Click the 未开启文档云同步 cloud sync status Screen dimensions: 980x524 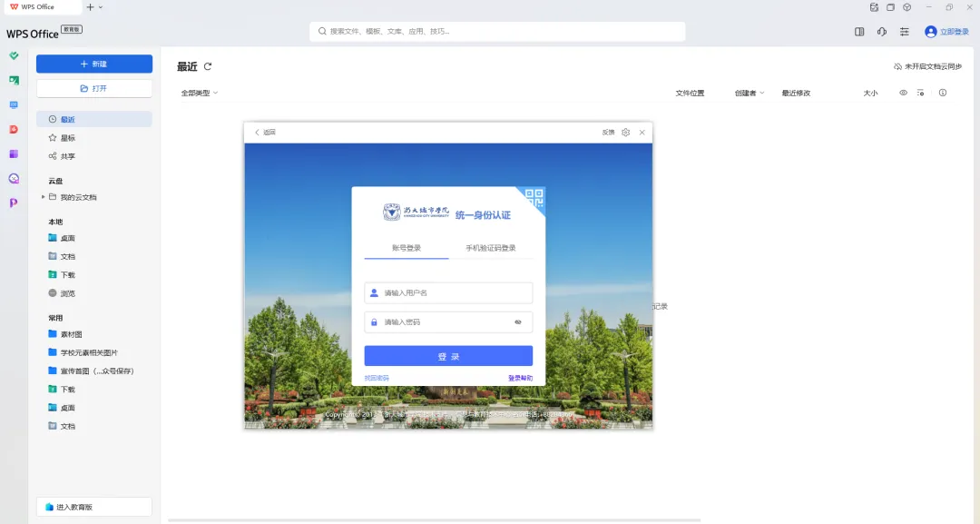(927, 66)
